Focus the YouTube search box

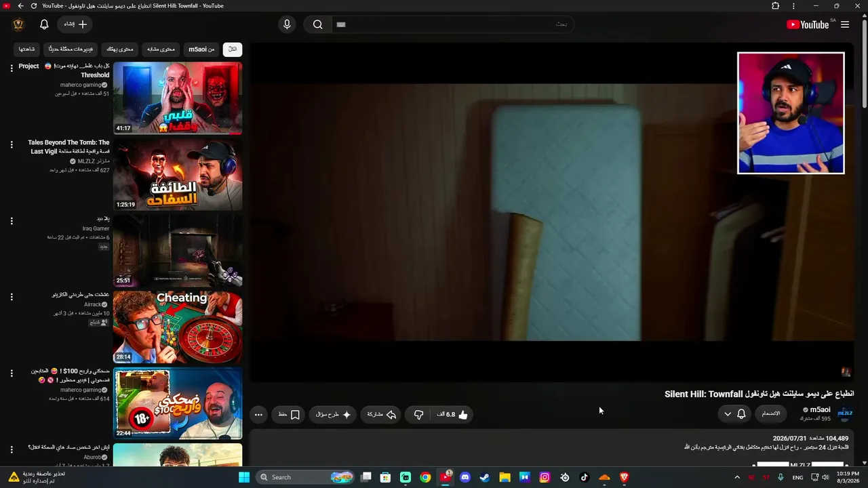point(453,24)
